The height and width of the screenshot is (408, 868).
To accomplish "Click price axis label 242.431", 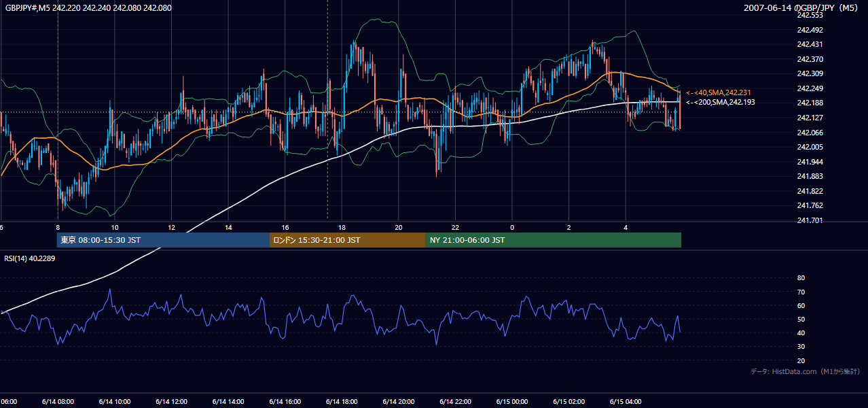I will pos(810,44).
